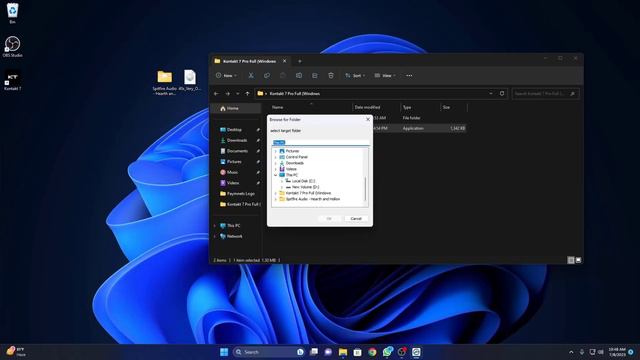Click the Rename icon in Explorer toolbar
Viewport: 640px width, 360px height.
(x=299, y=76)
